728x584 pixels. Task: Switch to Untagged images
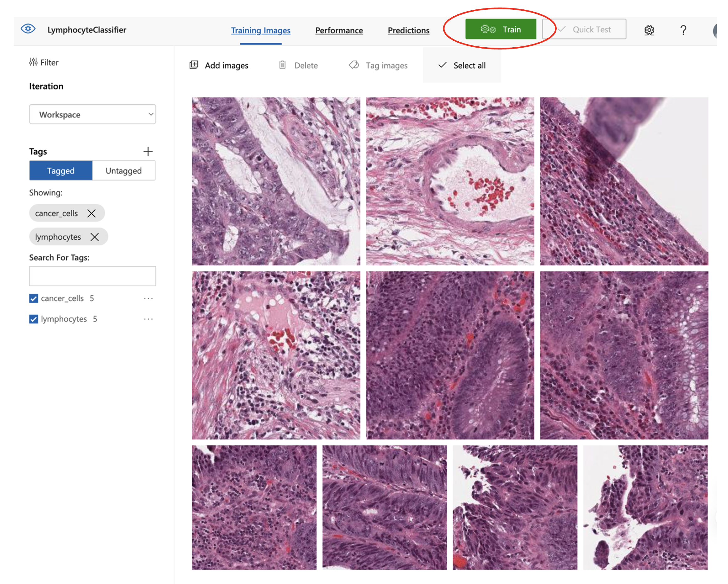click(x=124, y=170)
